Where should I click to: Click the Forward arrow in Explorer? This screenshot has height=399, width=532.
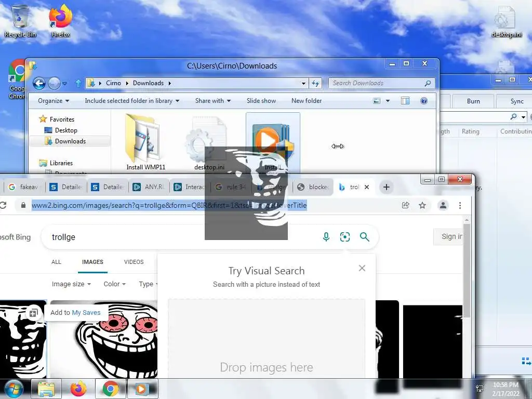54,83
